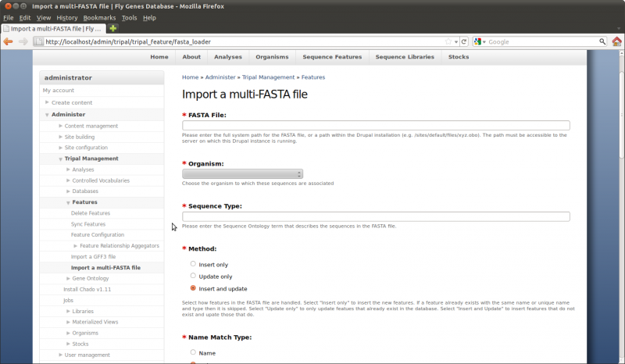Image resolution: width=625 pixels, height=364 pixels.
Task: Click the Google search box
Action: click(x=542, y=41)
